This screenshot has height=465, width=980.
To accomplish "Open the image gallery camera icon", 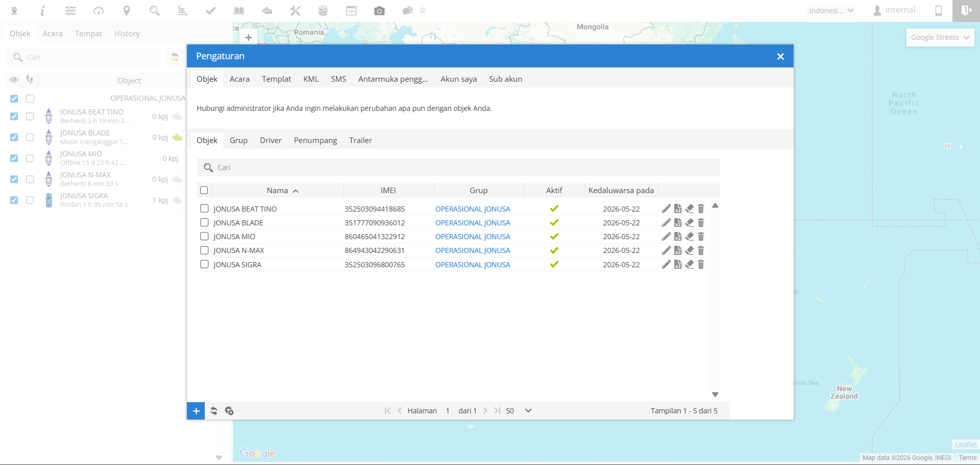I will pos(379,11).
